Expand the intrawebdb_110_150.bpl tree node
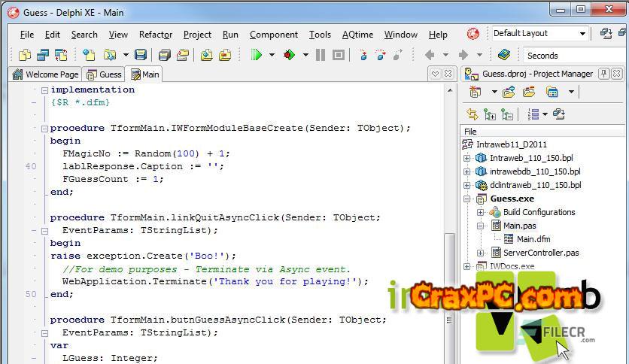The height and width of the screenshot is (364, 629). [467, 171]
